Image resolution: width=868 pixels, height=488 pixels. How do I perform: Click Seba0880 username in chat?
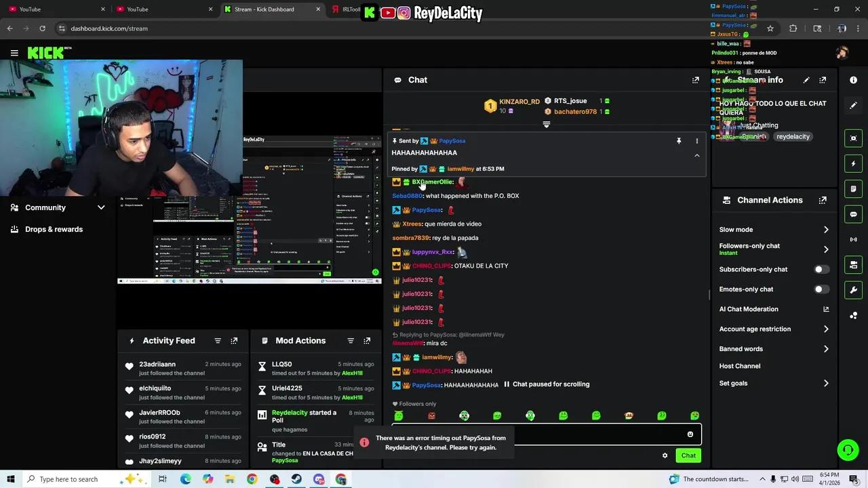(407, 196)
